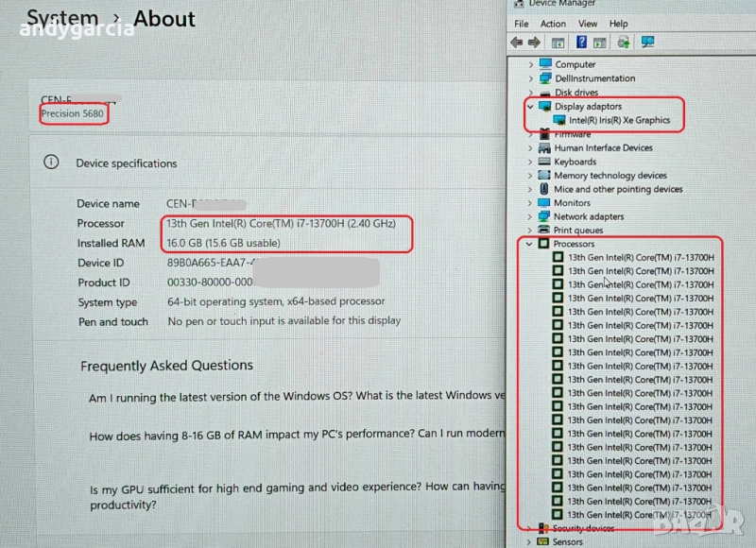Select the Intel Iris Xe Graphics device
Image resolution: width=756 pixels, height=548 pixels.
619,121
